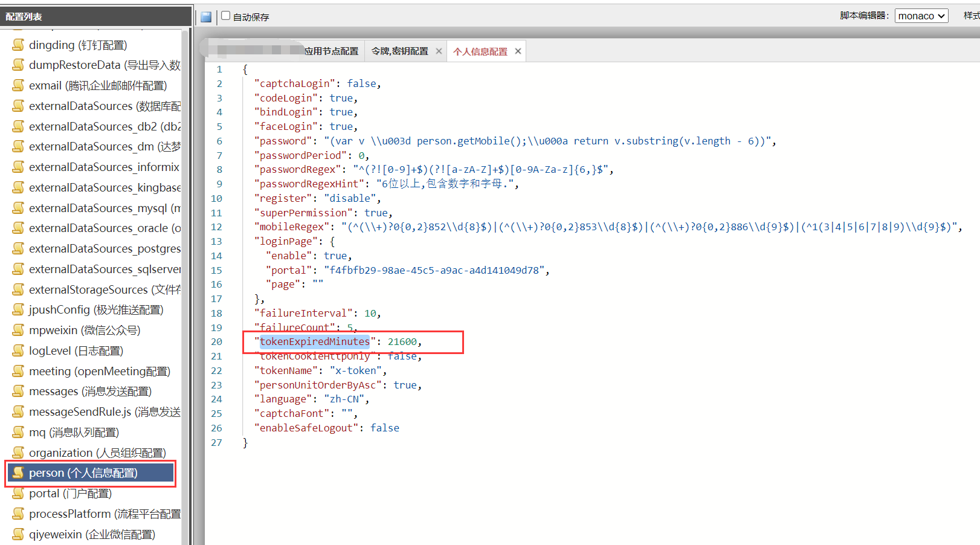Click the scroll icon beside dumpRestoreData
This screenshot has width=980, height=545.
coord(19,65)
